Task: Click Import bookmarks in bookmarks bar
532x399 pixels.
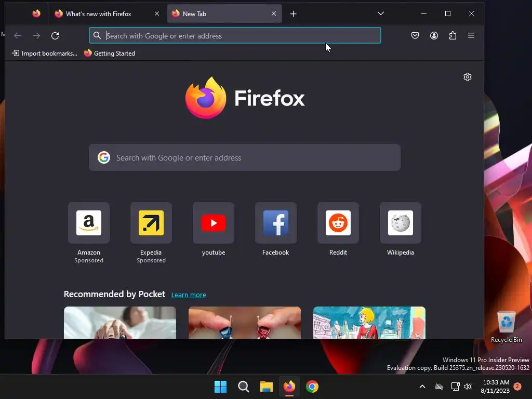Action: 45,54
